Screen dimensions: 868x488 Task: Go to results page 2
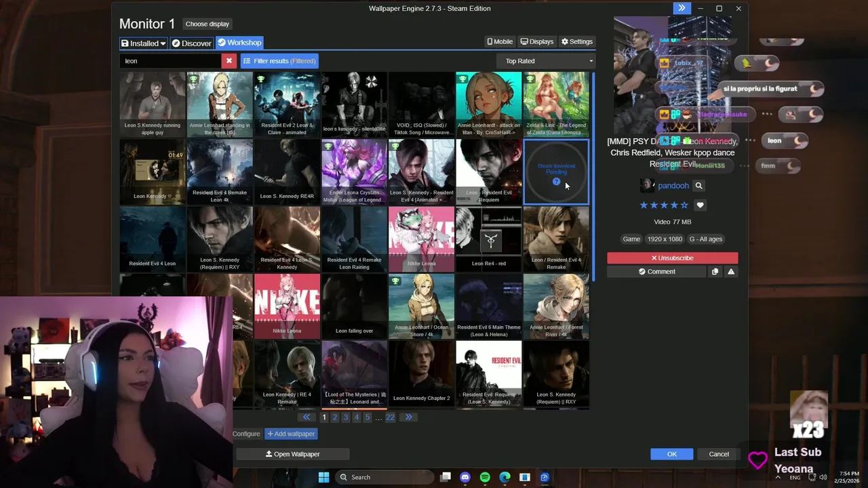[x=335, y=418]
